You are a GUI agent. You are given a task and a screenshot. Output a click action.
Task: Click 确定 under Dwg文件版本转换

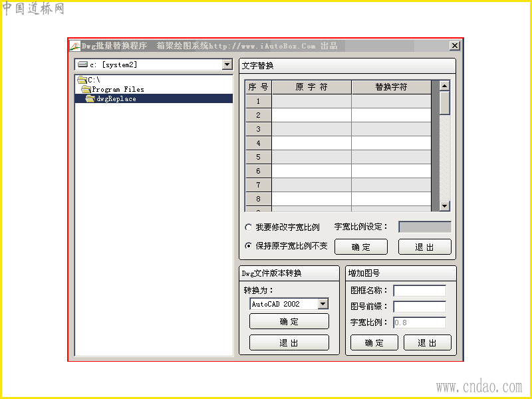(289, 321)
